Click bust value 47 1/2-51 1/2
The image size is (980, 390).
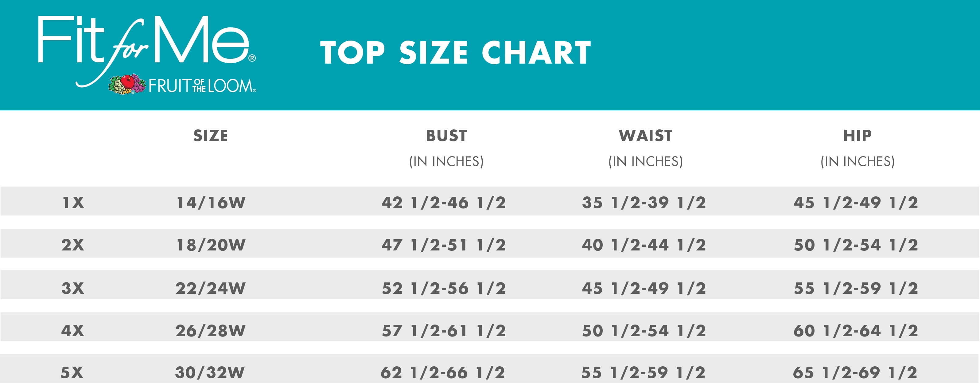444,245
